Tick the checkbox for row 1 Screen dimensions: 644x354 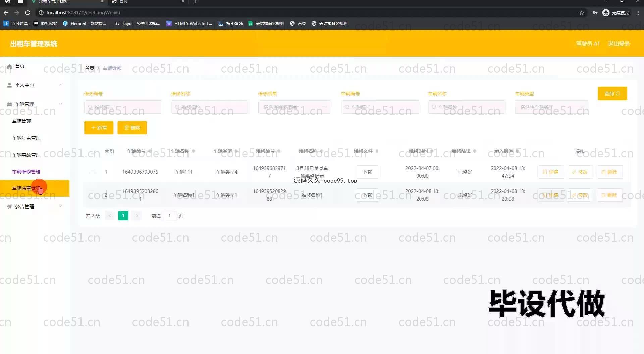tap(92, 172)
